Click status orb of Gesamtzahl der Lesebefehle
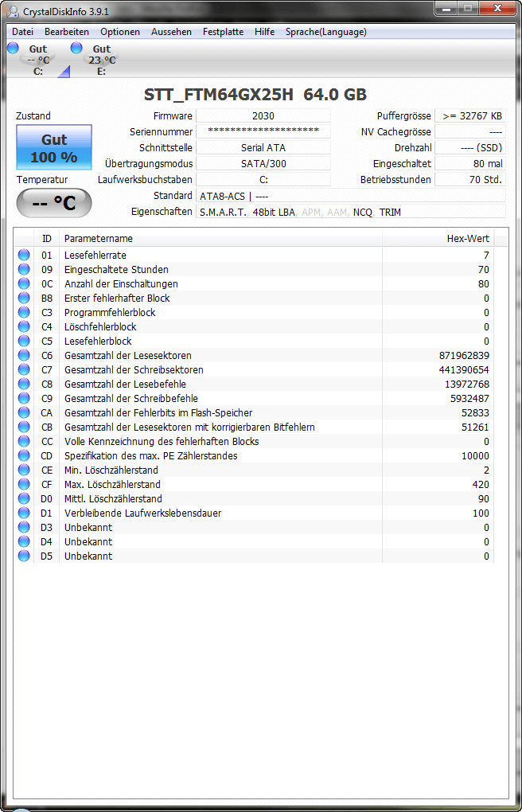The width and height of the screenshot is (522, 812). tap(24, 385)
